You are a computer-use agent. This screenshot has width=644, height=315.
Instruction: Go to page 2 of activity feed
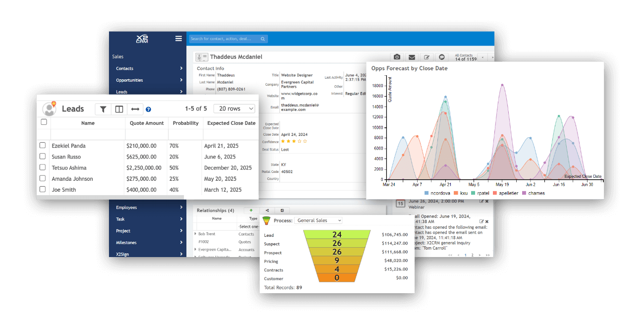472,255
